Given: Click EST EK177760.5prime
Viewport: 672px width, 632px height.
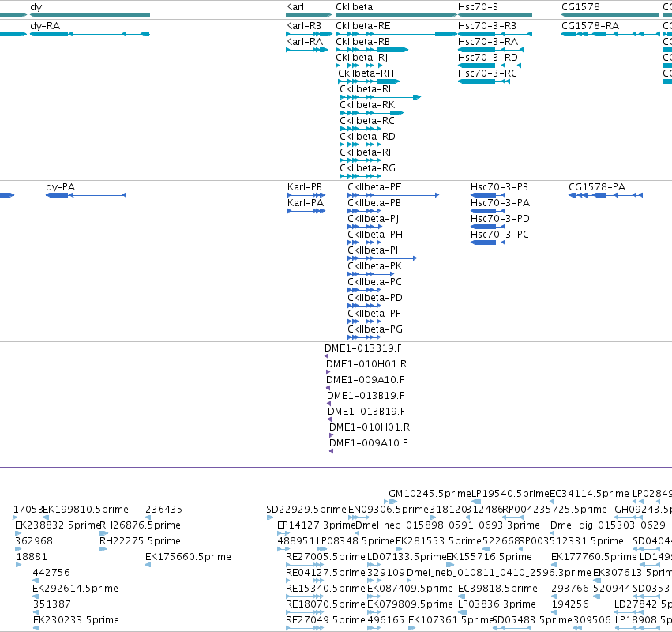Looking at the screenshot, I should point(594,558).
